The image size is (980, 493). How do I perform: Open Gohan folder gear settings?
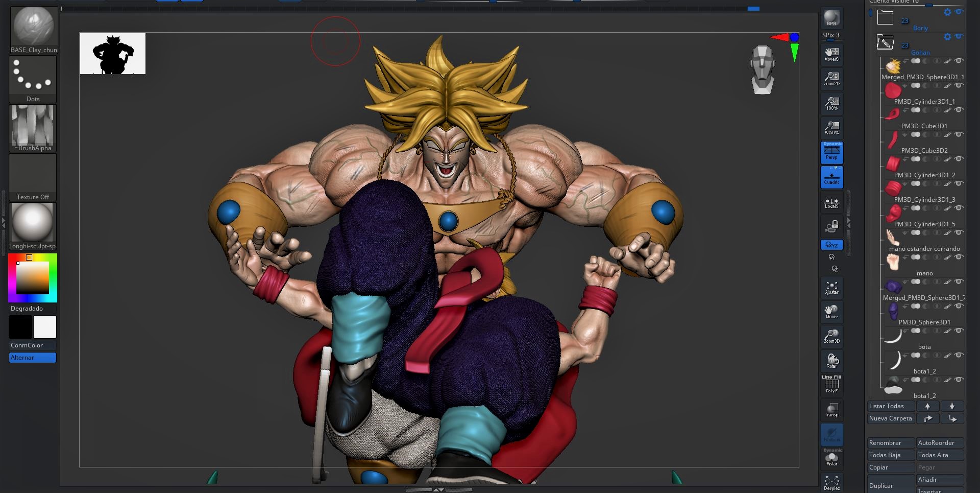click(947, 37)
